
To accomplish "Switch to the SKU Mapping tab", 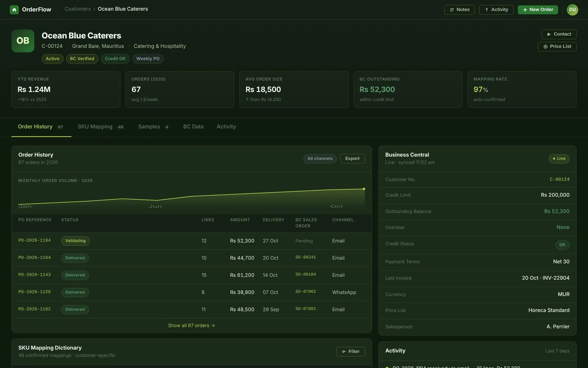I will click(x=100, y=127).
